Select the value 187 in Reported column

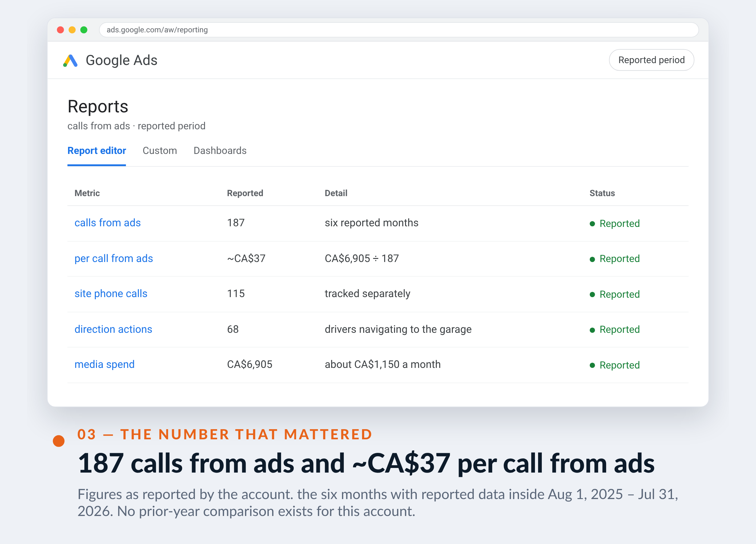tap(236, 223)
